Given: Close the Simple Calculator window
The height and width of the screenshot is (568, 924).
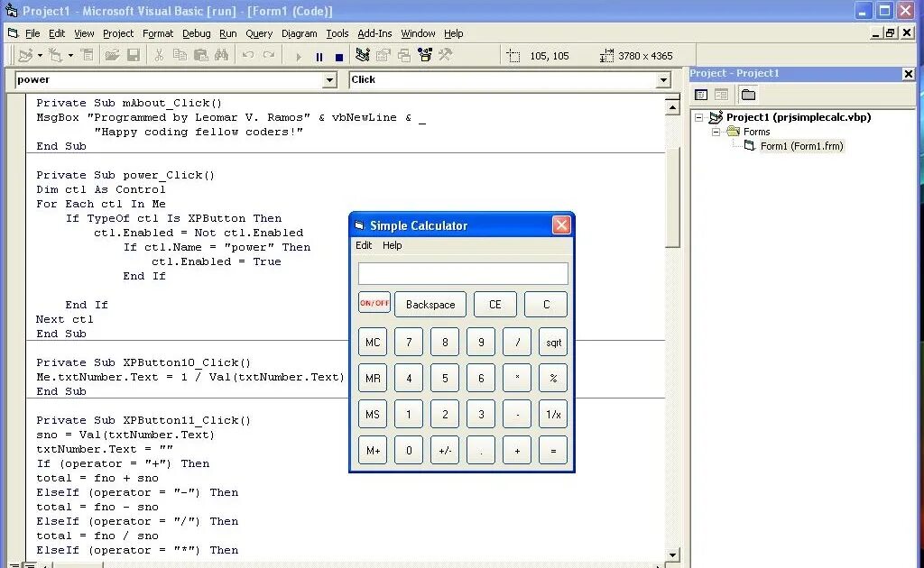Looking at the screenshot, I should coord(561,224).
